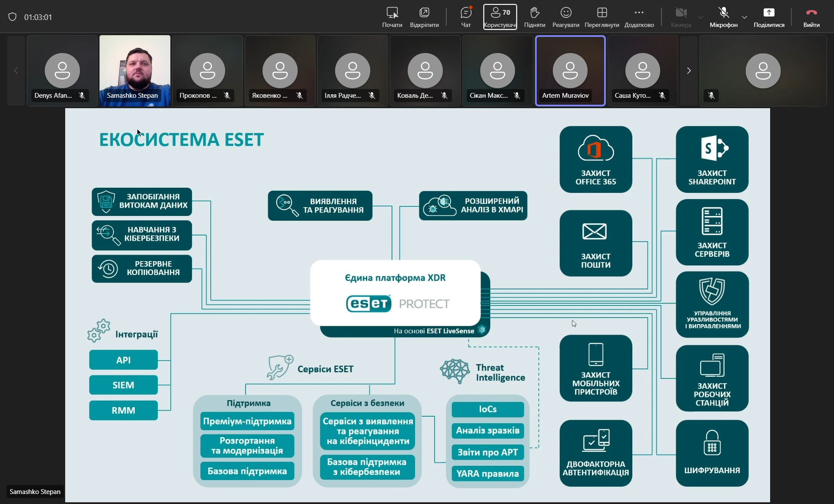
Task: Open the Додатково more options menu
Action: (x=639, y=17)
